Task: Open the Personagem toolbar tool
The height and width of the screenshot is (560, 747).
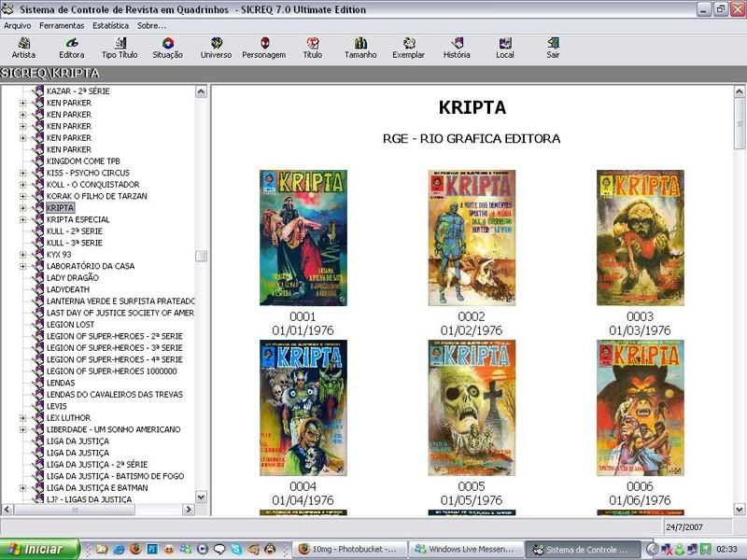Action: click(x=264, y=48)
